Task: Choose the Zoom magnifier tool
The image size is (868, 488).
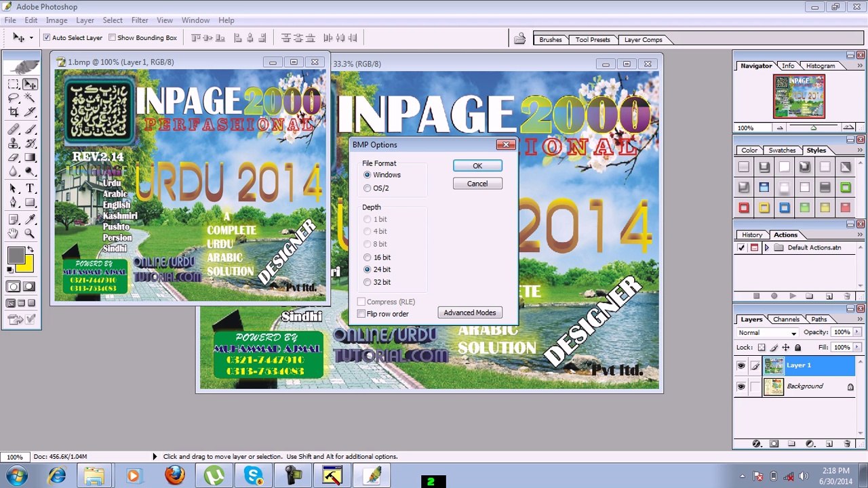Action: (30, 233)
